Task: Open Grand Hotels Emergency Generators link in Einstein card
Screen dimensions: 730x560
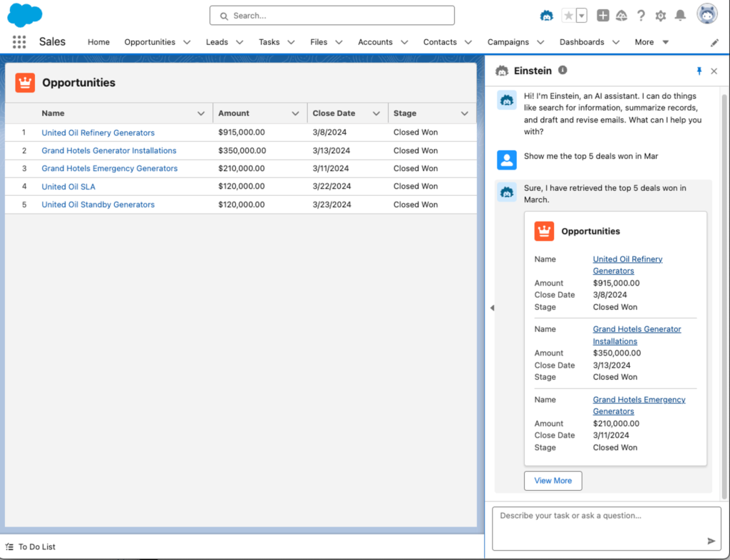Action: (x=639, y=405)
